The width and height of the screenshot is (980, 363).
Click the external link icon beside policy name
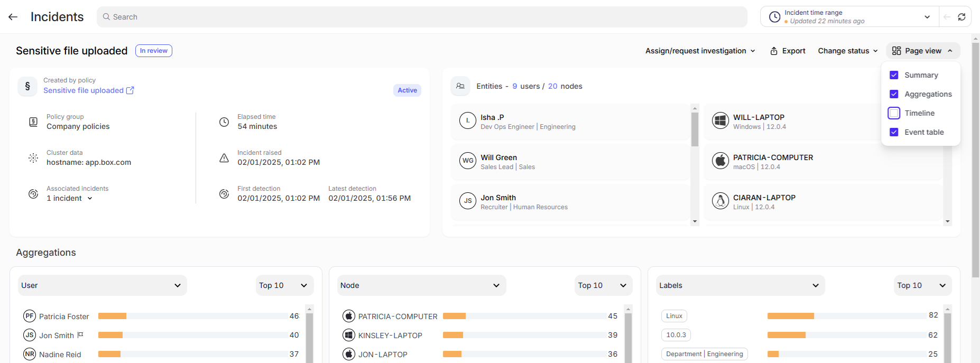pos(130,90)
